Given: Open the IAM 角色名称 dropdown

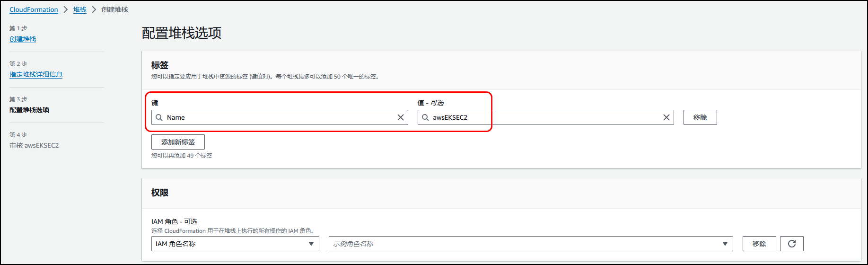Looking at the screenshot, I should click(x=235, y=244).
